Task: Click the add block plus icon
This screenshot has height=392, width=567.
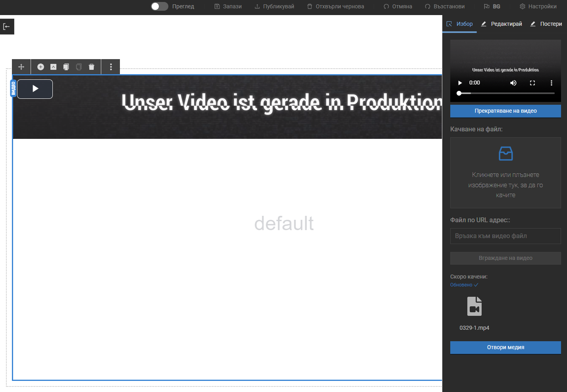Action: tap(40, 67)
